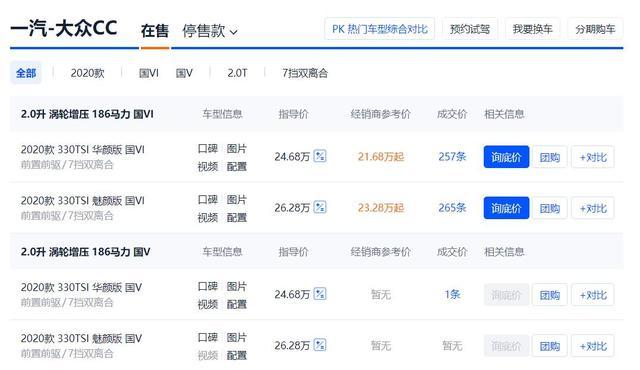Expand the 停售款 dropdown
Screen dimensions: 640x370
click(x=210, y=31)
